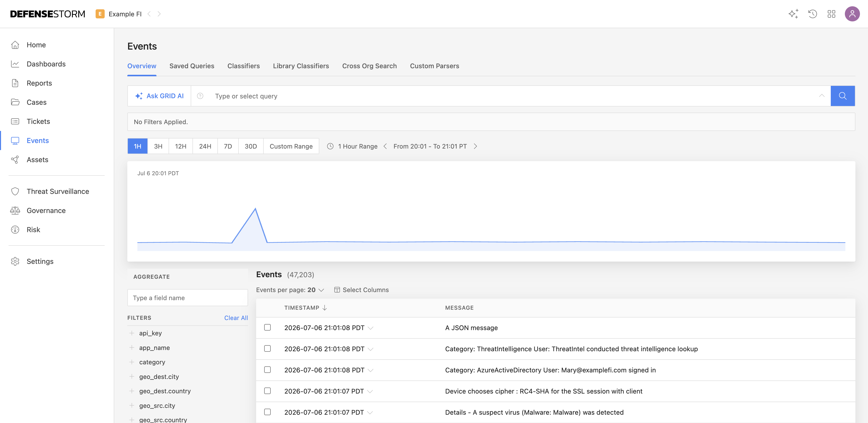
Task: Shift time range forward arrow
Action: tap(475, 146)
